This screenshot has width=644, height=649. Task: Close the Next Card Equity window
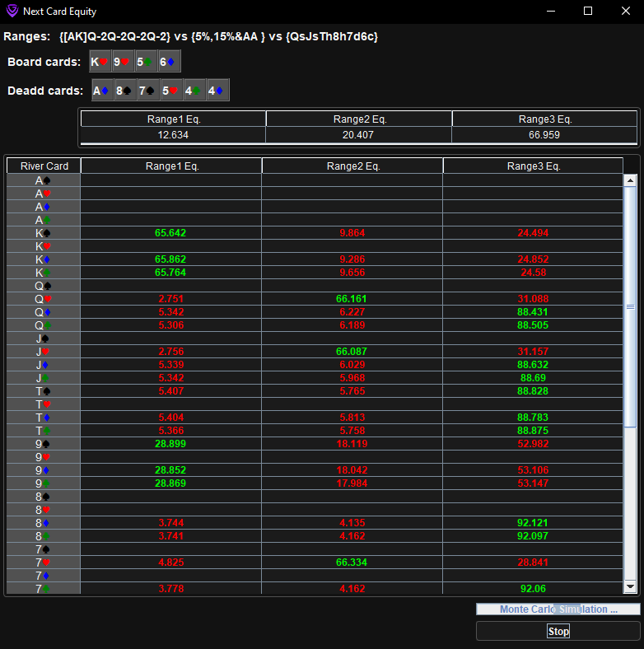point(626,12)
